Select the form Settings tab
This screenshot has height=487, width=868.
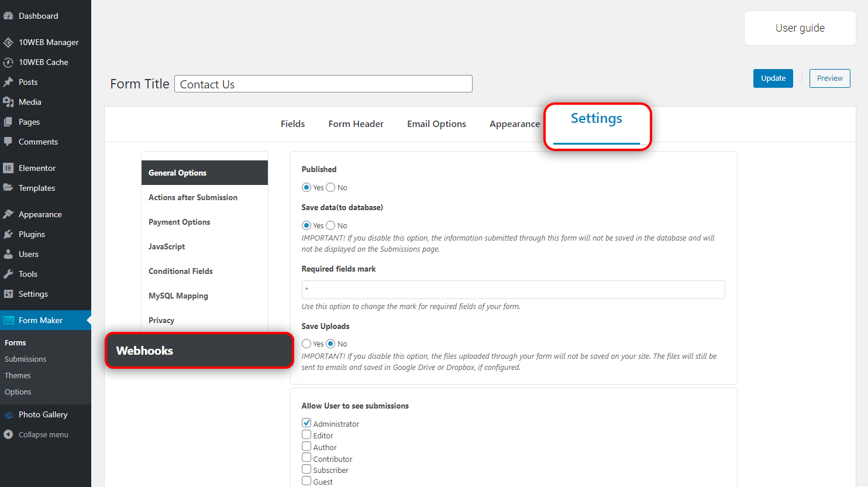597,118
